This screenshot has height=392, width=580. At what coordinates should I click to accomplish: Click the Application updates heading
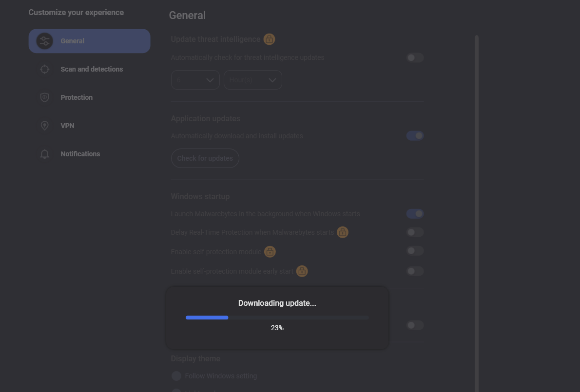205,119
